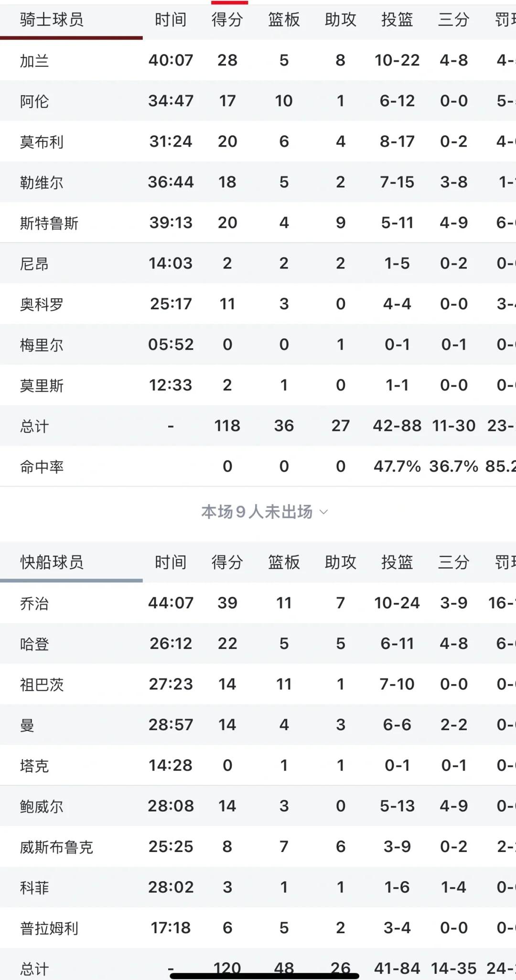Tap the black home indicator bar
Screen dimensions: 516x980
click(265, 975)
